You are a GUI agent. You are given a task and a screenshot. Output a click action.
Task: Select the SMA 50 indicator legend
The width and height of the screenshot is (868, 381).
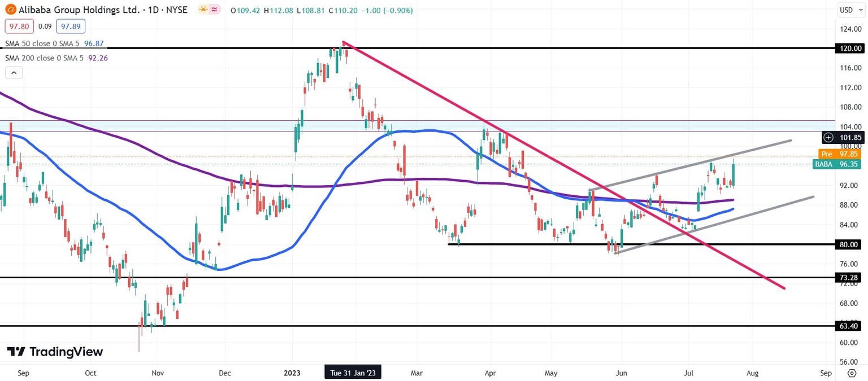[54, 43]
